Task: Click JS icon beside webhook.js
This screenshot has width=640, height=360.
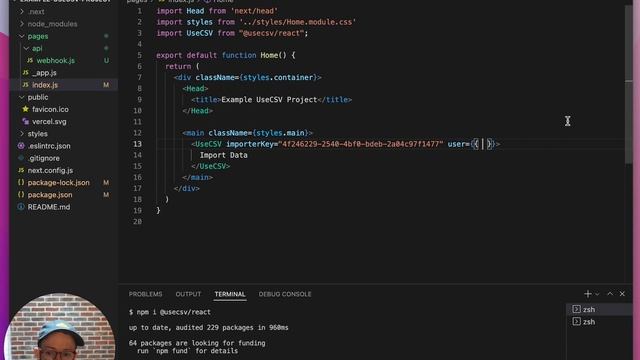Action: 30,60
